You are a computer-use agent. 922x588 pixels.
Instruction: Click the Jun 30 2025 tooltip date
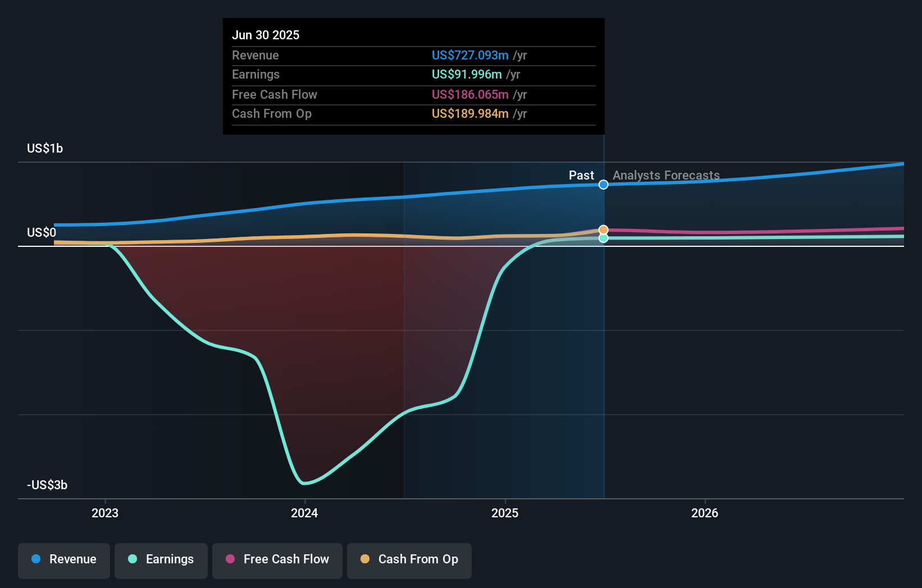[266, 35]
